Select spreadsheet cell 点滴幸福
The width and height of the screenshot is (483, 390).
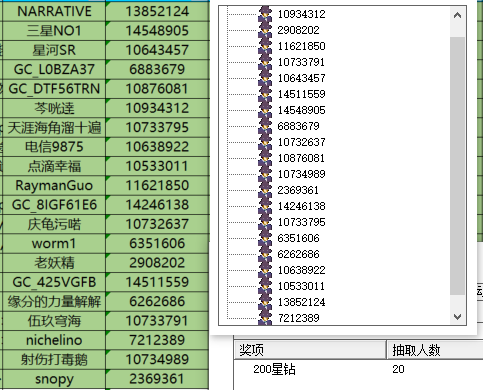coord(54,166)
